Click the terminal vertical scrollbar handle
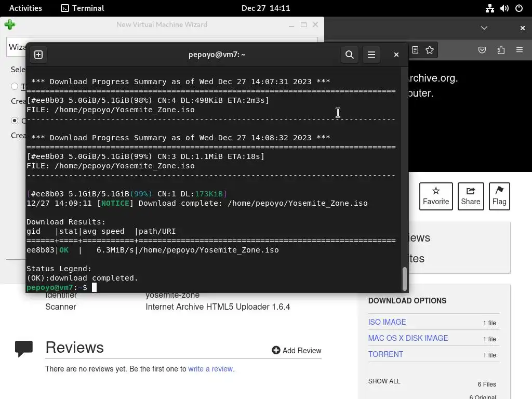Image resolution: width=532 pixels, height=399 pixels. click(x=404, y=279)
